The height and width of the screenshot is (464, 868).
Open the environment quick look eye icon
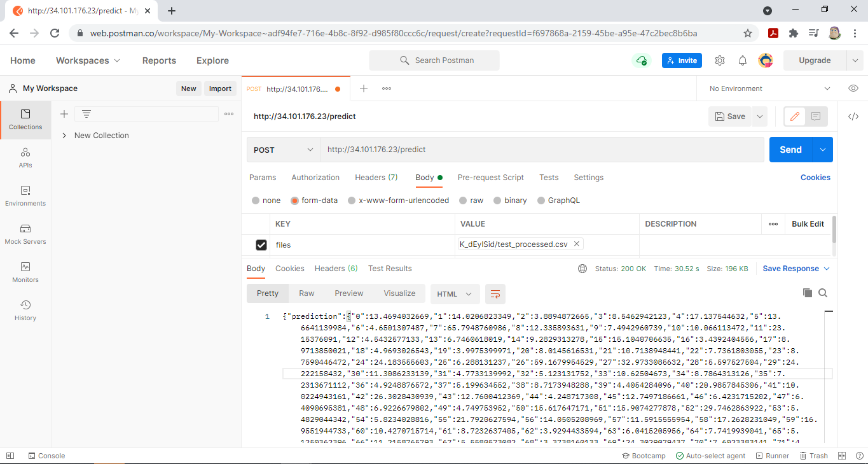point(853,88)
